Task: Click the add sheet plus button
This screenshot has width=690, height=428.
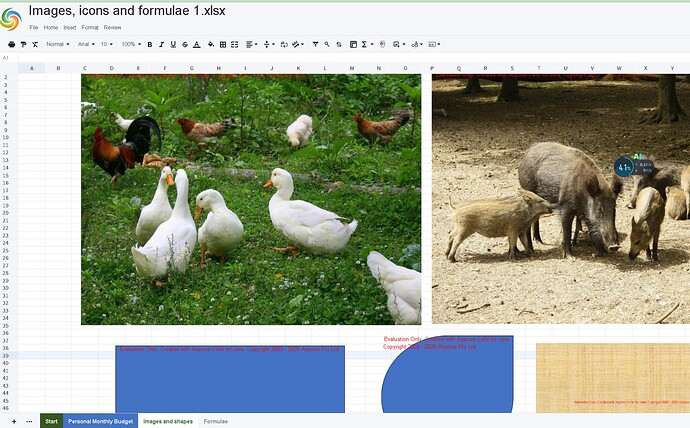Action: (12, 421)
